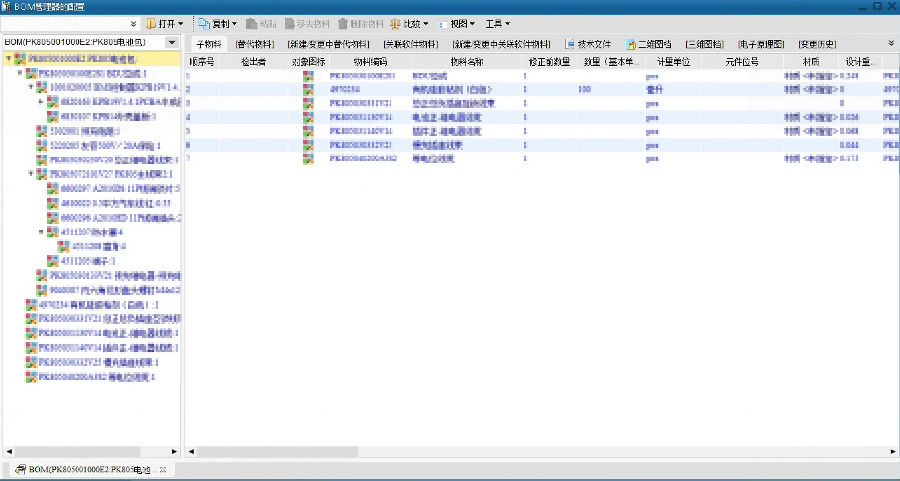Click the root PK805001000E2 node icon
The image size is (900, 481).
point(20,60)
